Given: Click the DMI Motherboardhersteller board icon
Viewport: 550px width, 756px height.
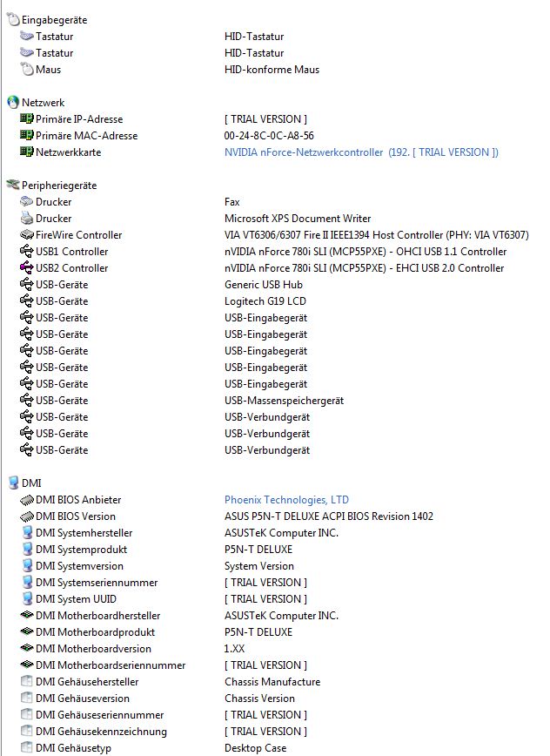Looking at the screenshot, I should 26,615.
